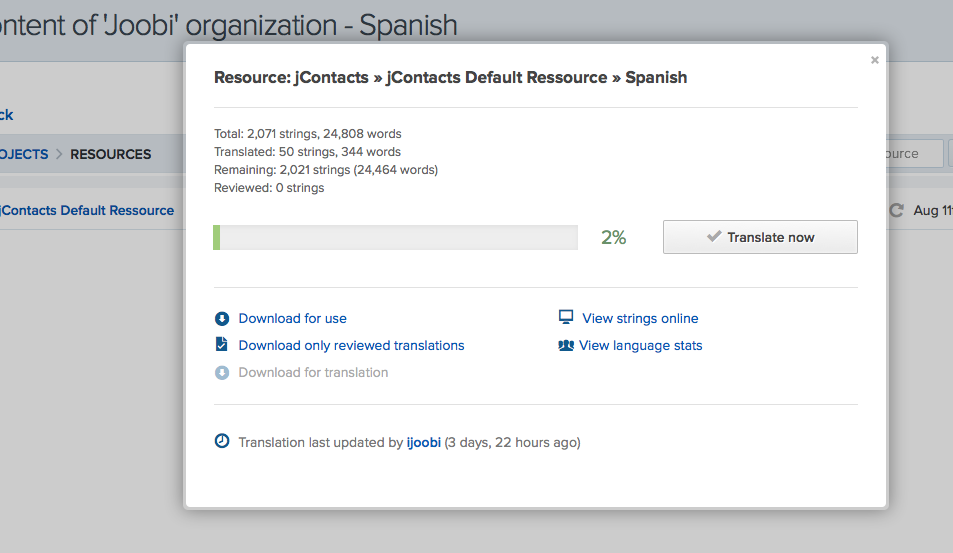Select the RESOURCES breadcrumb in the background page

[x=111, y=154]
